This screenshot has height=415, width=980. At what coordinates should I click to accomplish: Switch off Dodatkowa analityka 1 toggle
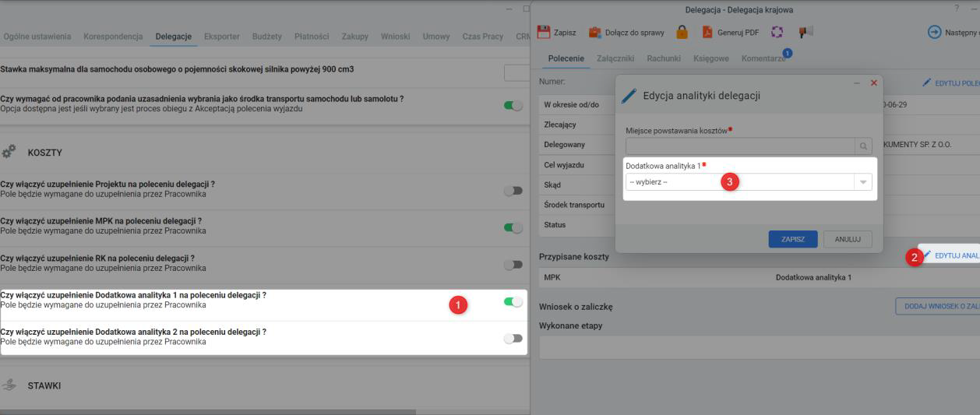click(x=513, y=301)
